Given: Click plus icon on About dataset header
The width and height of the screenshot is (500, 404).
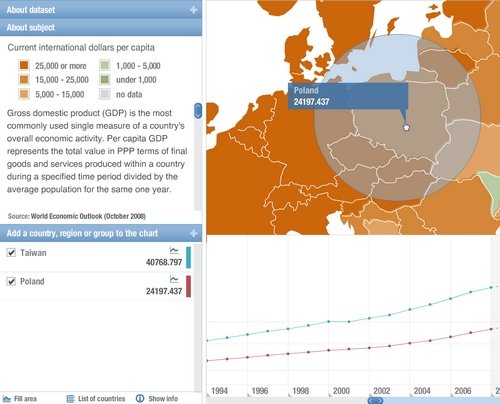Looking at the screenshot, I should tap(193, 10).
